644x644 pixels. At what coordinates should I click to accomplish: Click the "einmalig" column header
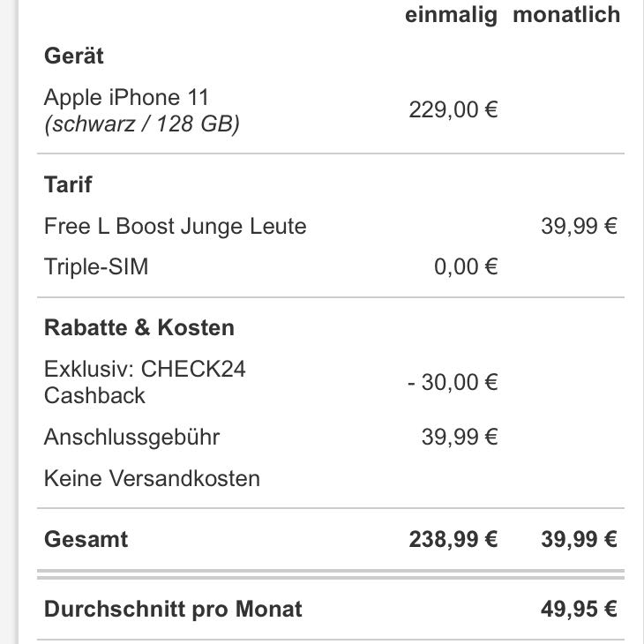[x=452, y=15]
